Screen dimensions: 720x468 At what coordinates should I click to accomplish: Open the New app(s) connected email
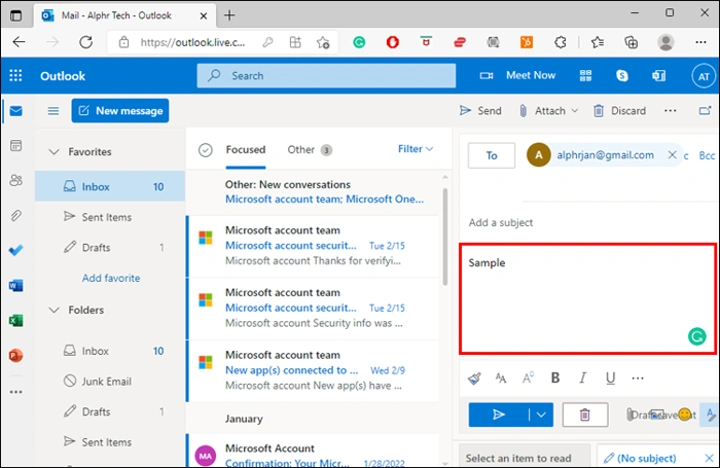[314, 370]
